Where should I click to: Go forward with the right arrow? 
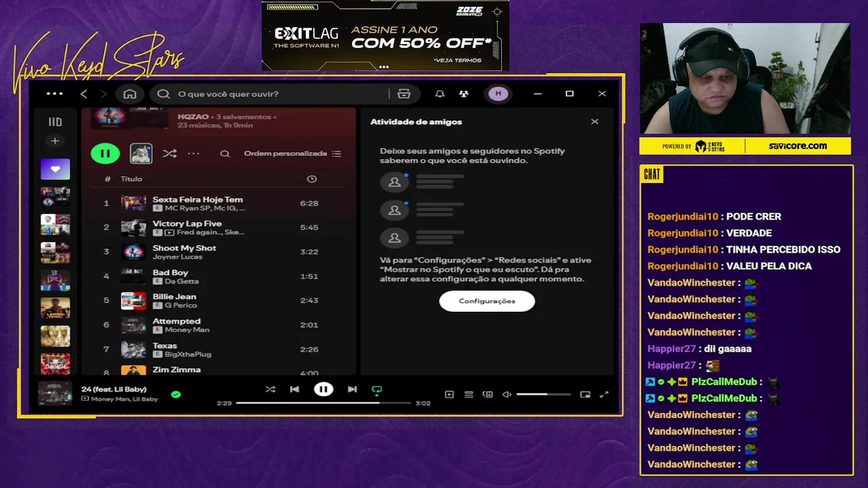tap(103, 94)
